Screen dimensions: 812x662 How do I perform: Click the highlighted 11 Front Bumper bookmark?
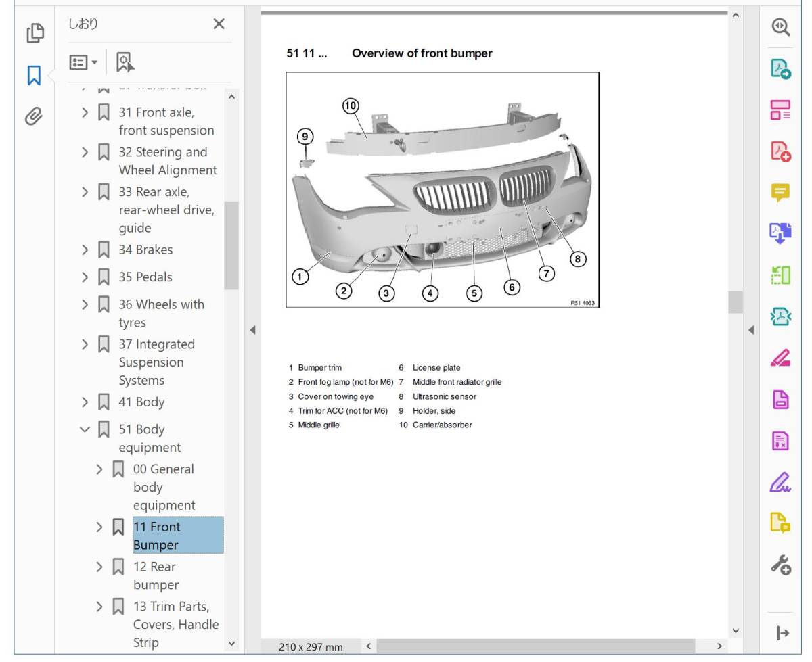tap(178, 536)
